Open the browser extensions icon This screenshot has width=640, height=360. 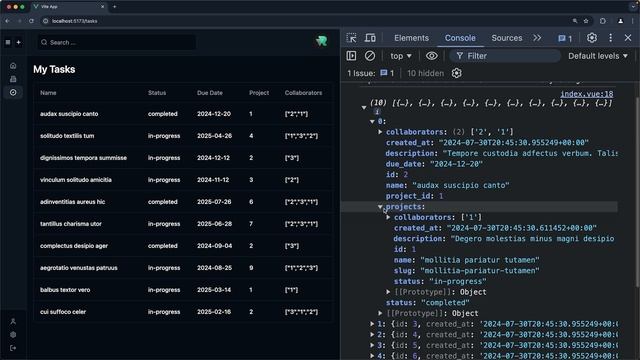click(603, 21)
